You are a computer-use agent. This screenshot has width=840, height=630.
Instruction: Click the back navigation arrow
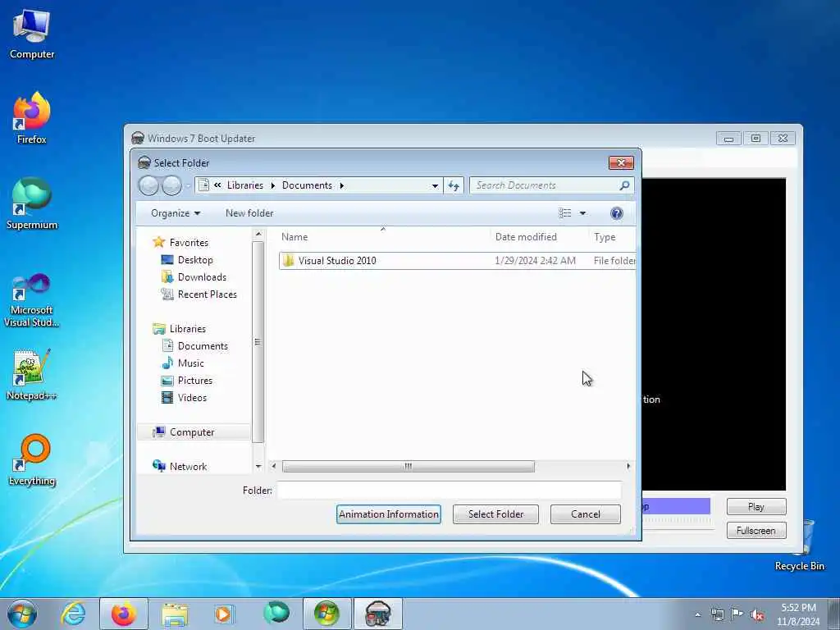pos(148,185)
